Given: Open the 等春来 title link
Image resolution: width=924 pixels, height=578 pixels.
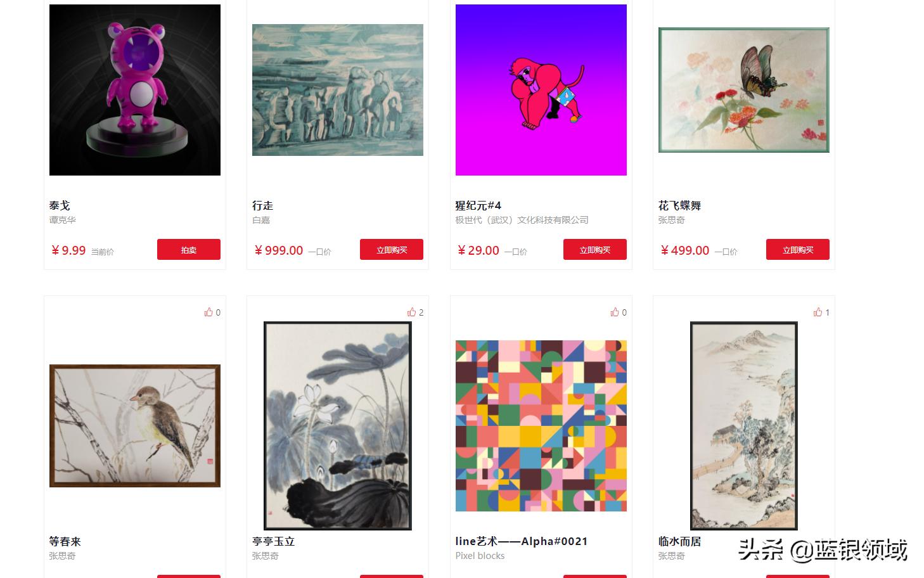Looking at the screenshot, I should pyautogui.click(x=65, y=541).
